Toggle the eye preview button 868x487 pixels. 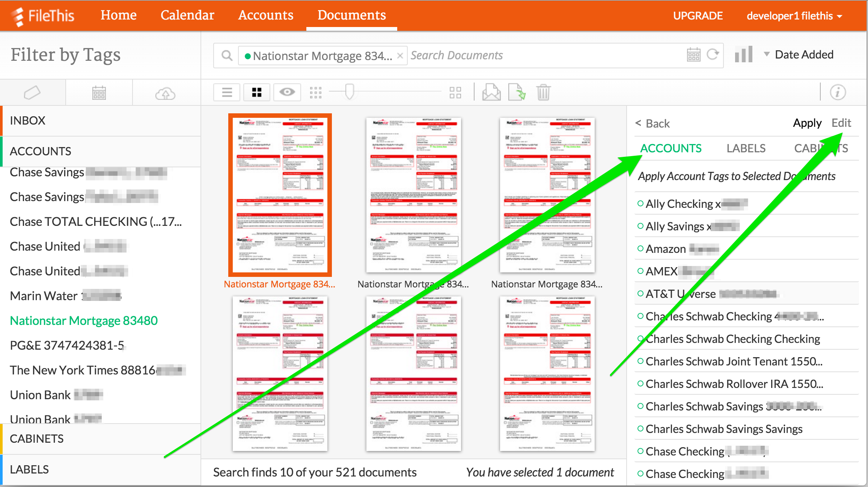coord(287,92)
